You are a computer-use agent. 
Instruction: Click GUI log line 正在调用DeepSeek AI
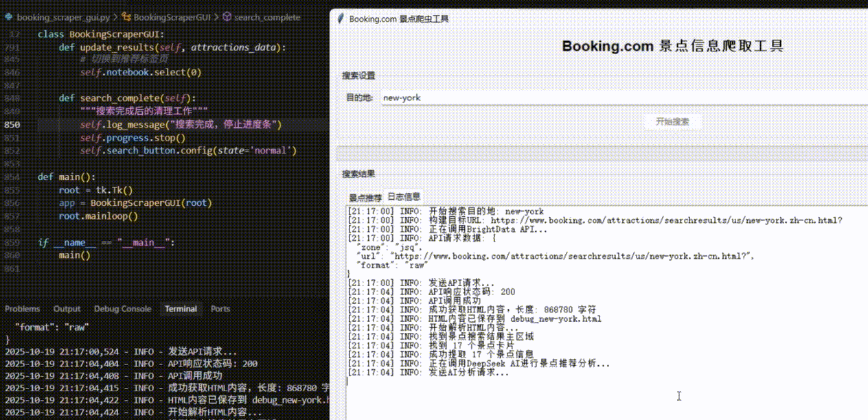click(478, 363)
